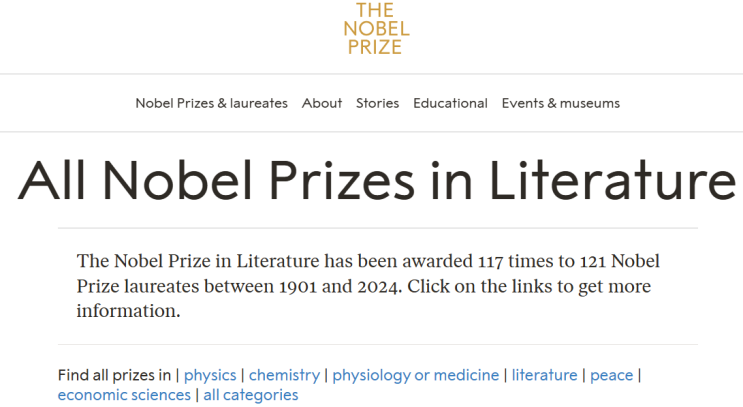This screenshot has height=407, width=743.
Task: View the all categories link
Action: click(250, 395)
